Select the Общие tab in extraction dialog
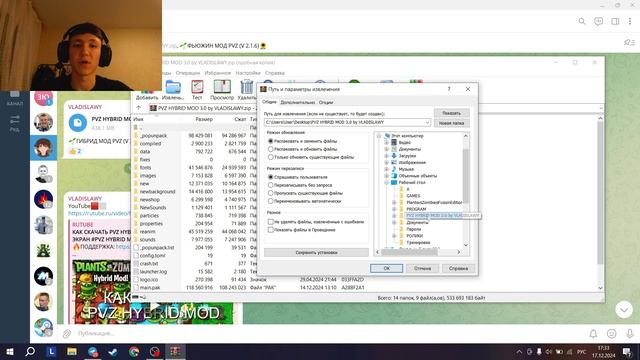Image resolution: width=640 pixels, height=360 pixels. (x=269, y=102)
